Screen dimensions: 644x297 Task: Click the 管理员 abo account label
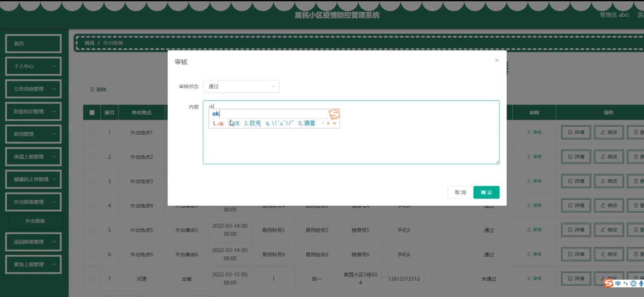(614, 15)
